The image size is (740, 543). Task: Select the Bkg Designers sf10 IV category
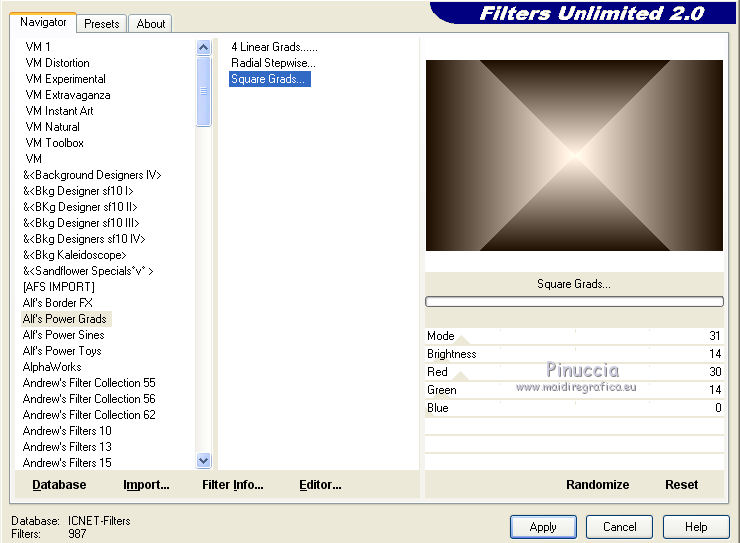[84, 239]
